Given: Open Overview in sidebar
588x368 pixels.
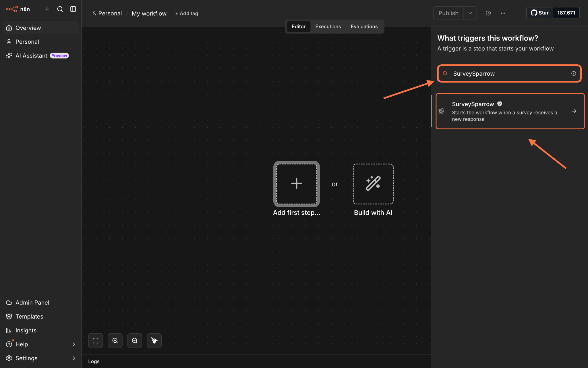Looking at the screenshot, I should (40, 28).
